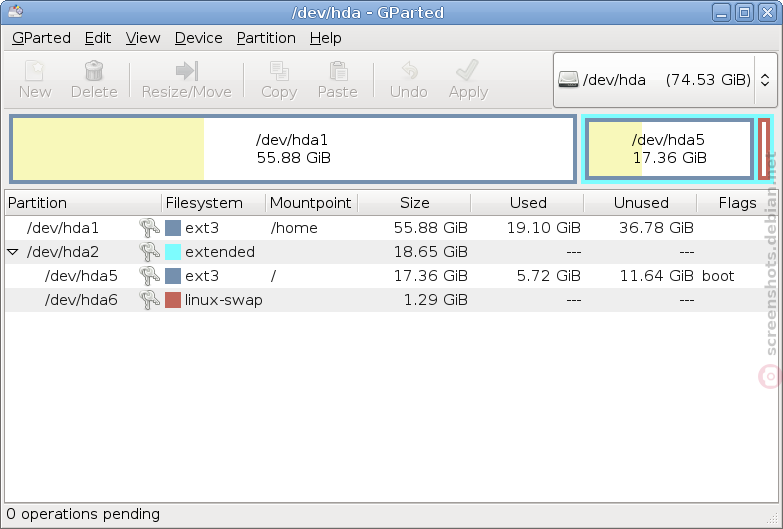783x529 pixels.
Task: Select the /dev/hda6 row
Action: coord(391,300)
